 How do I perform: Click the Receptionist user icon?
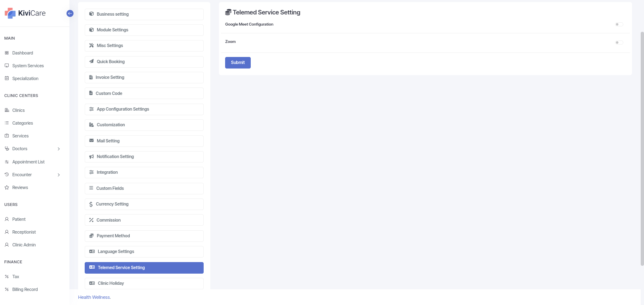7,232
